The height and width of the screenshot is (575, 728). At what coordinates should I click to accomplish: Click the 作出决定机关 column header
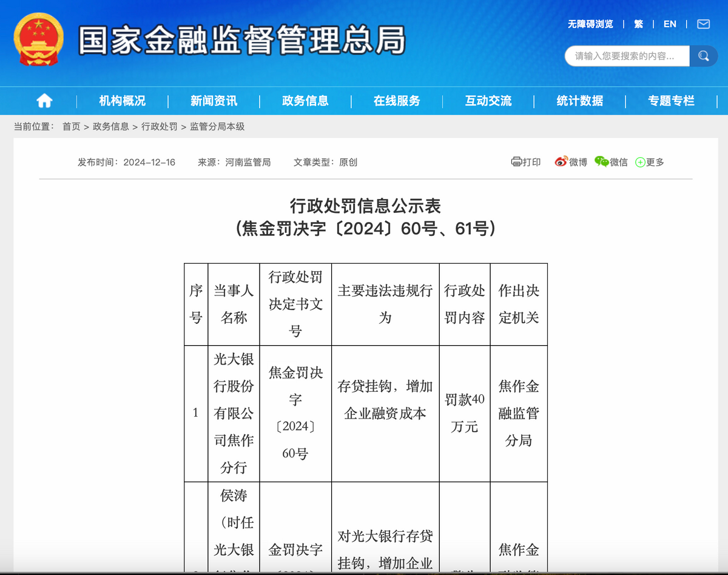519,304
